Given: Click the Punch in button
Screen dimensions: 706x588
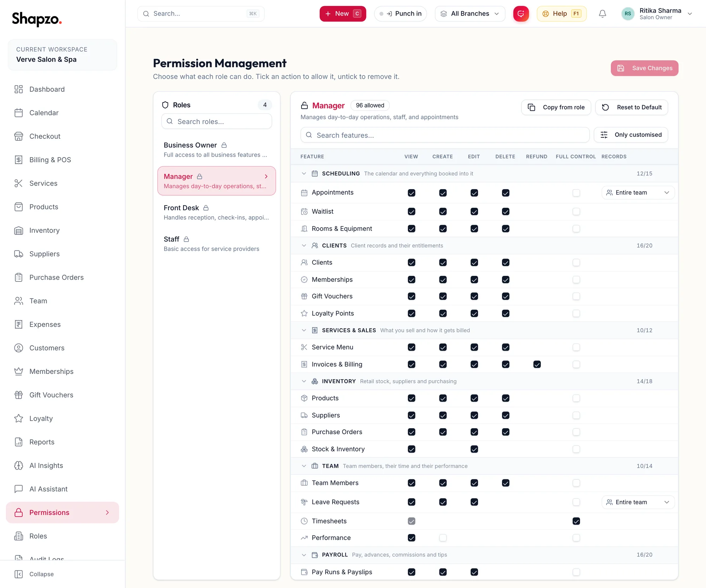Looking at the screenshot, I should 401,14.
